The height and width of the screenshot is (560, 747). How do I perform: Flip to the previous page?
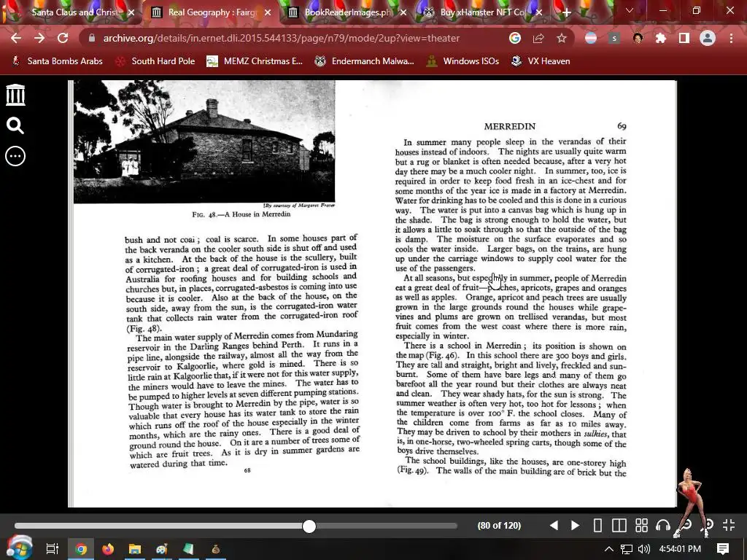[x=554, y=525]
